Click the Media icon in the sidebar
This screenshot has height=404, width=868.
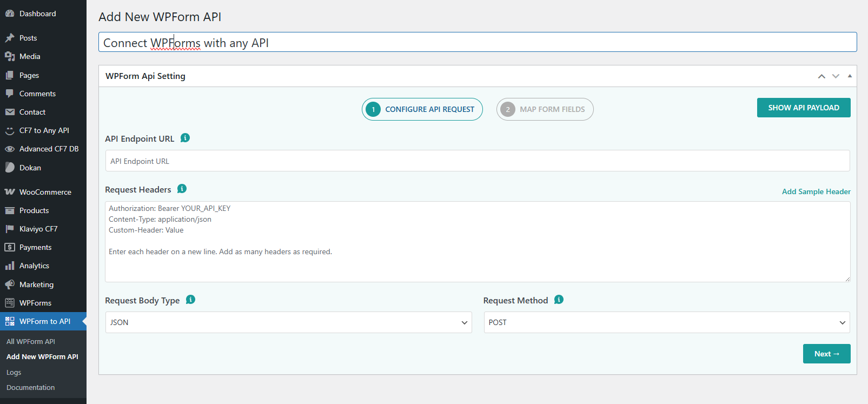point(10,56)
